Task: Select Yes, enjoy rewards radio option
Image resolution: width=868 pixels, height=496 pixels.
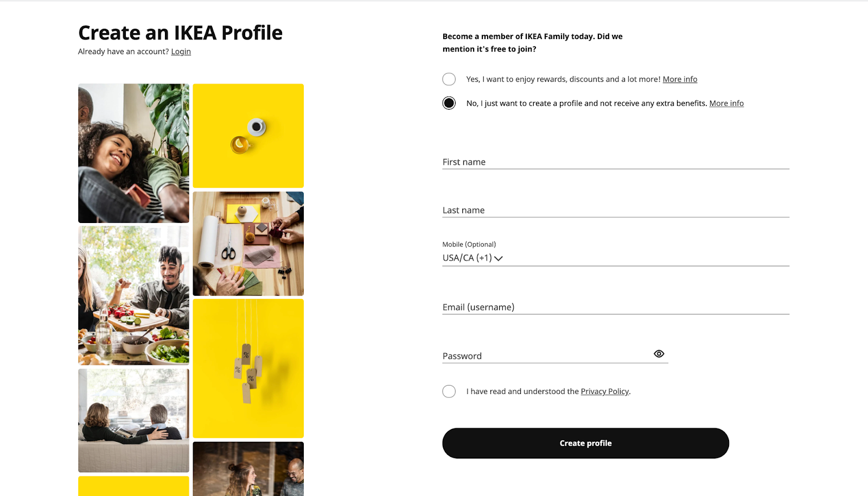Action: coord(449,79)
